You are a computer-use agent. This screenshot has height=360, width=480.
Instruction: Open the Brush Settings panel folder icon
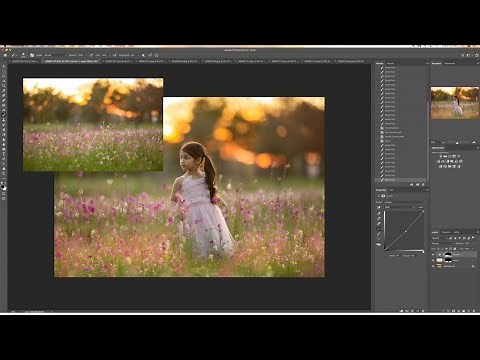(x=32, y=55)
